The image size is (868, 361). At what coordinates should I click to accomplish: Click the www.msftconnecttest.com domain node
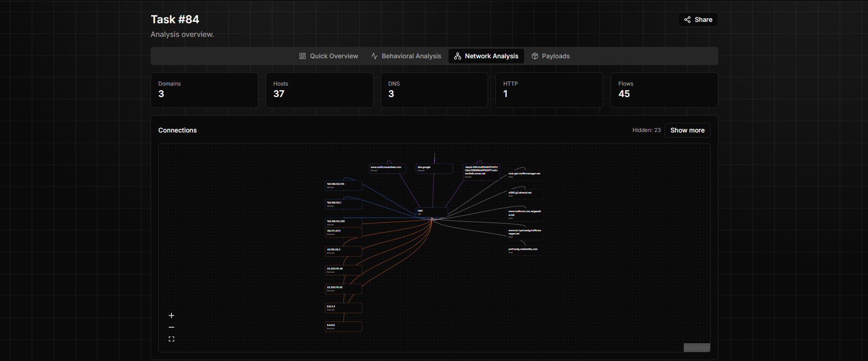coord(387,168)
